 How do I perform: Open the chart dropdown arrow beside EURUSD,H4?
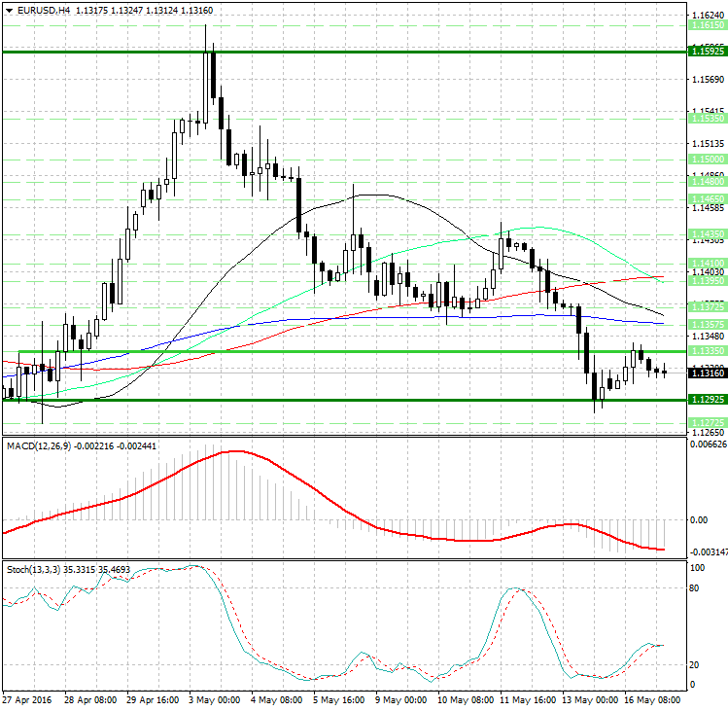click(10, 11)
